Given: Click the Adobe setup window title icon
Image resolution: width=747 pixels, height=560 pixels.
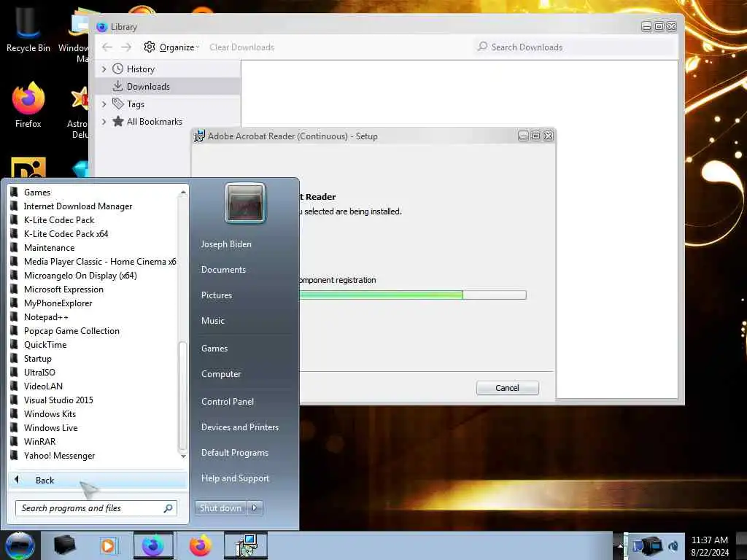Looking at the screenshot, I should [200, 136].
